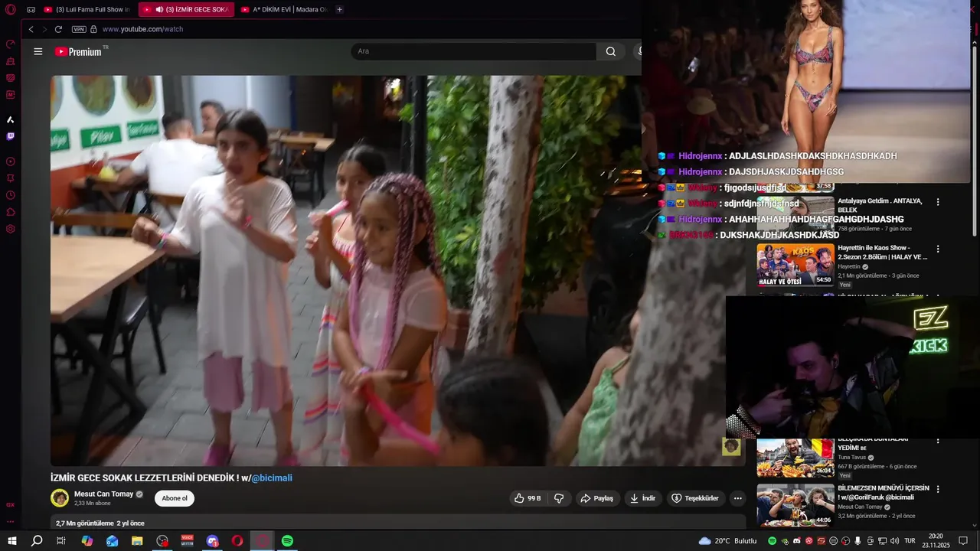Viewport: 980px width, 551px height.
Task: Open the weather widget 20°C Bulutlu
Action: pyautogui.click(x=727, y=541)
